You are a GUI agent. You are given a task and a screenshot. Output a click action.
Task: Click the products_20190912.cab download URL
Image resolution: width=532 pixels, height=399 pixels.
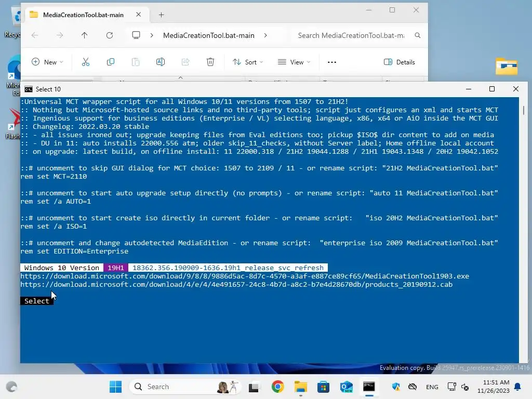click(236, 284)
